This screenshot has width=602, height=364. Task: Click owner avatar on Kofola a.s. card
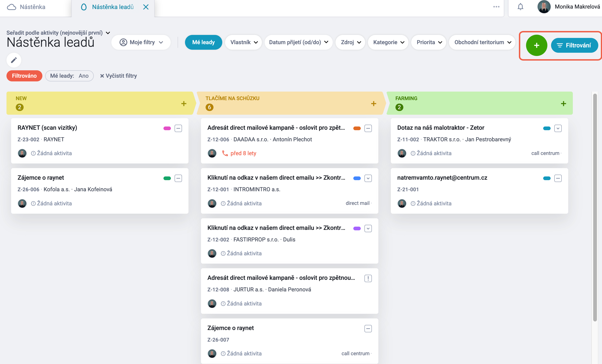(x=22, y=203)
